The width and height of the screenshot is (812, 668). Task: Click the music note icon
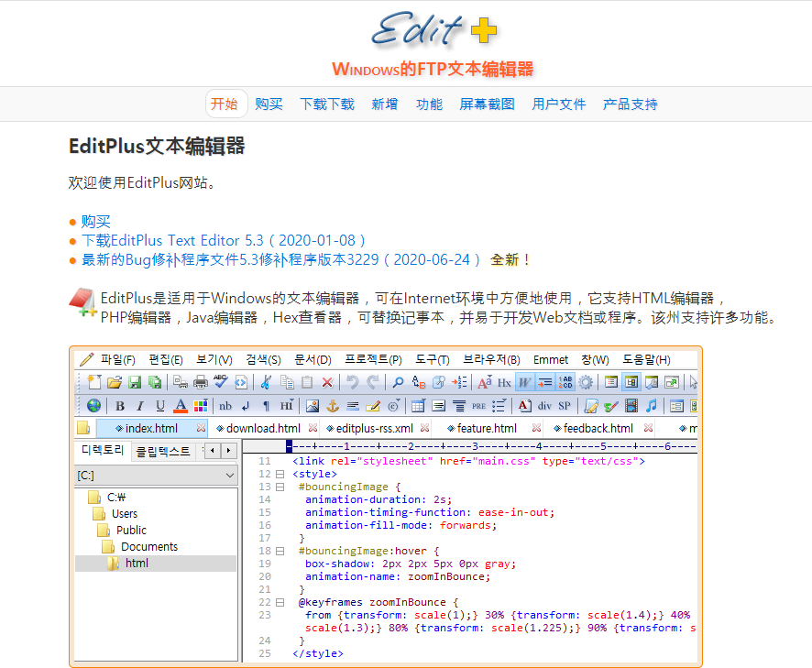point(652,405)
